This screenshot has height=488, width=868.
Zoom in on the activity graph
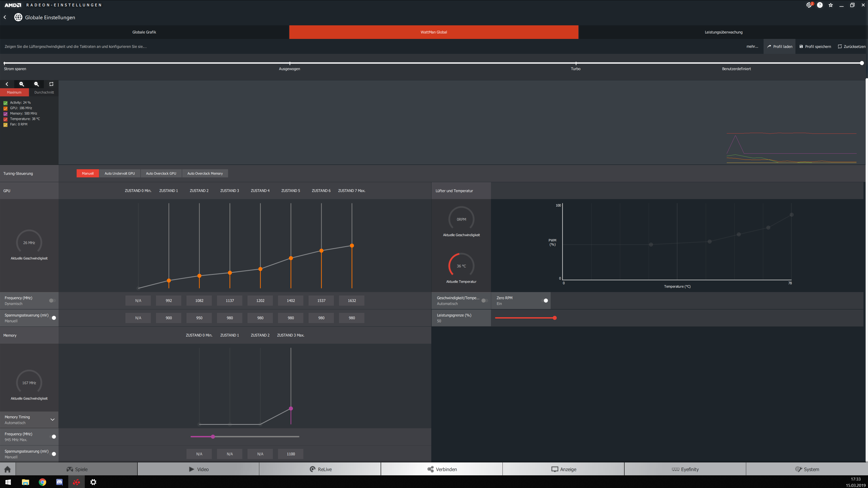pos(21,84)
